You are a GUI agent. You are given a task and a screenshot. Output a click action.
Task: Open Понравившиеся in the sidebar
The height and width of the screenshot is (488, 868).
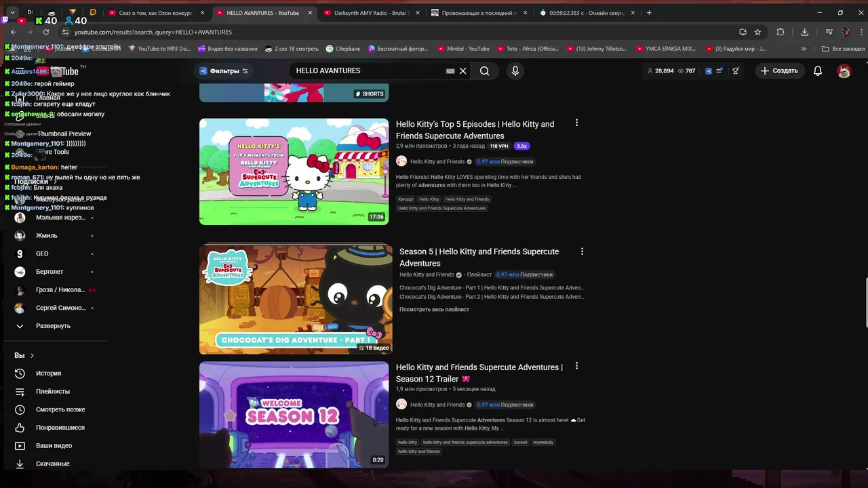[x=60, y=428]
